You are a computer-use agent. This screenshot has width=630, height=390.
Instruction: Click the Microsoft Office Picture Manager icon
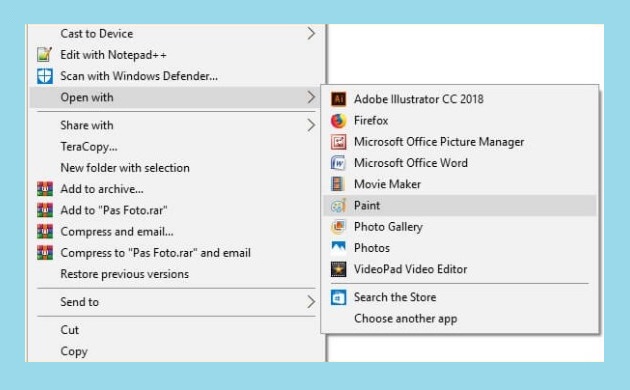point(338,142)
